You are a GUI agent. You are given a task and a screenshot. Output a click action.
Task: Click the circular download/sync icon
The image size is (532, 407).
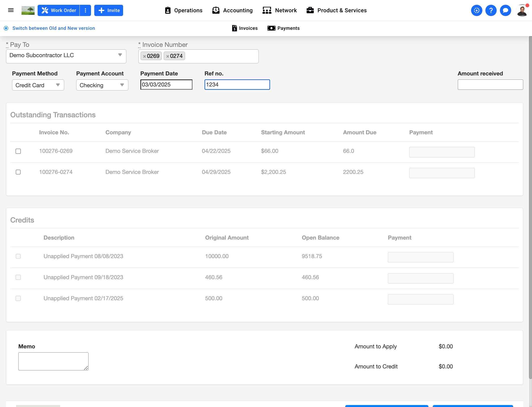(476, 11)
